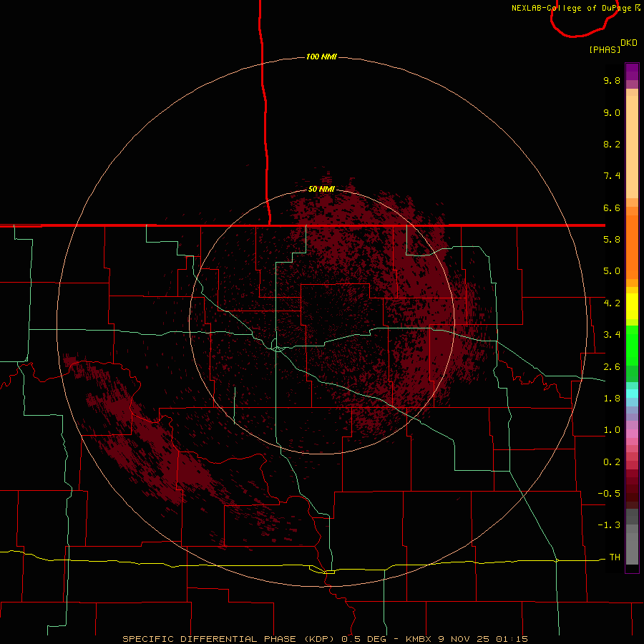
Task: Click the [PHAS] units label
Action: point(605,49)
